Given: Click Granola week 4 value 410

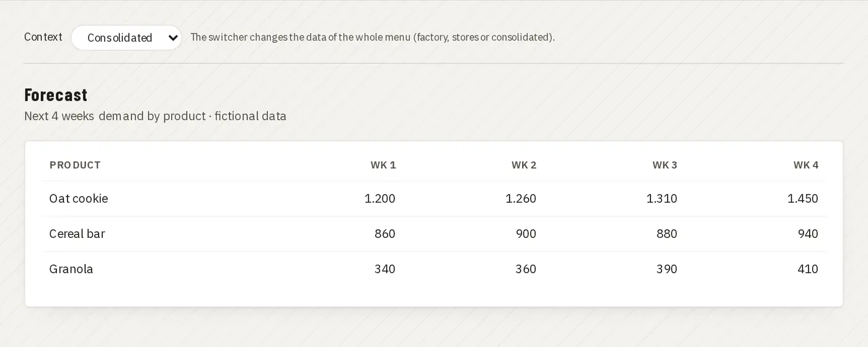Looking at the screenshot, I should tap(808, 269).
